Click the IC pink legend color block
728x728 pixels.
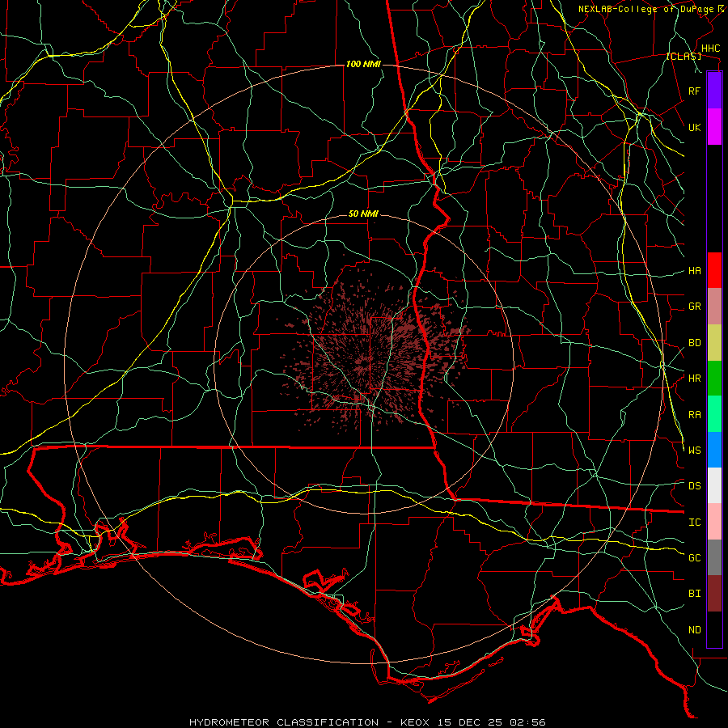(x=714, y=522)
